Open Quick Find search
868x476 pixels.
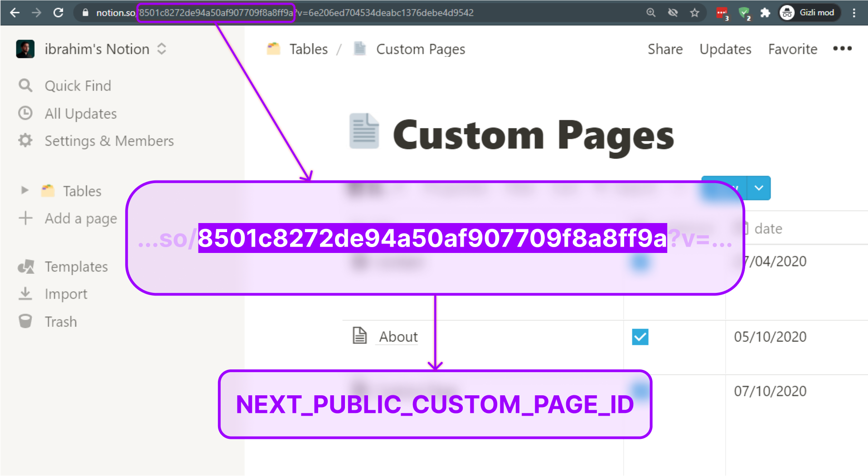pos(65,86)
